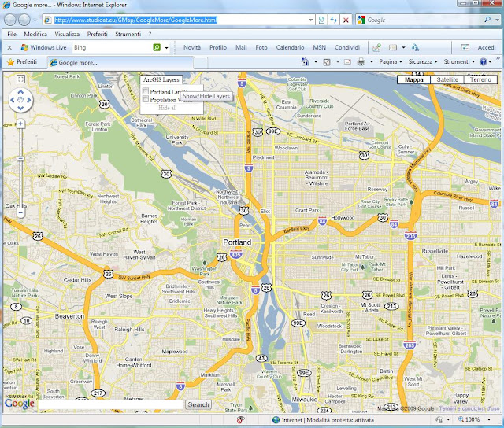Open Calendario in Windows Live toolbar

(x=290, y=47)
